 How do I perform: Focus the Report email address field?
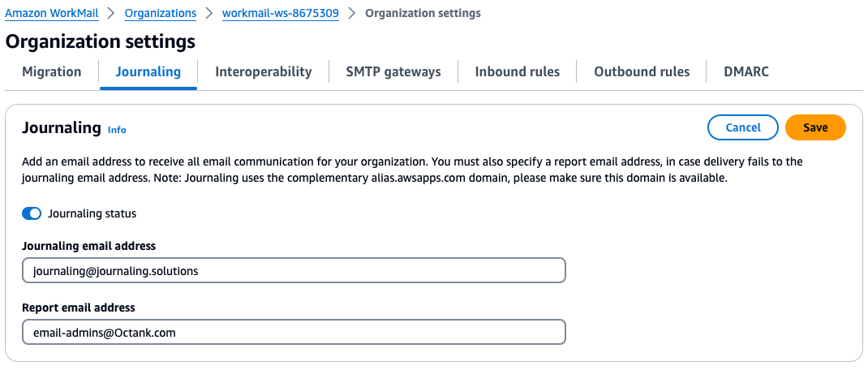[294, 332]
